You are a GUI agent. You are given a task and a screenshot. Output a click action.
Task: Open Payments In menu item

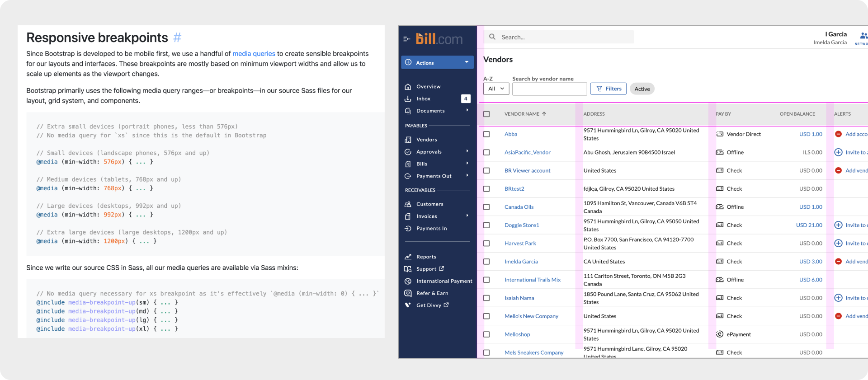(431, 229)
